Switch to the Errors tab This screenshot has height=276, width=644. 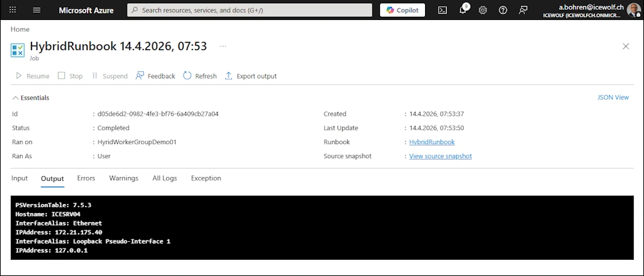tap(86, 178)
